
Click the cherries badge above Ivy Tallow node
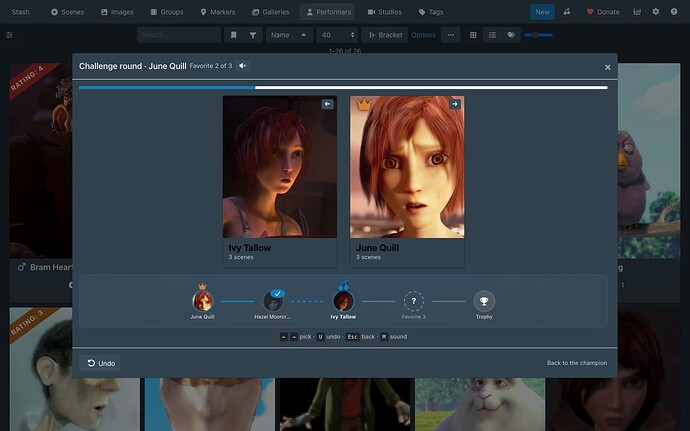click(344, 285)
